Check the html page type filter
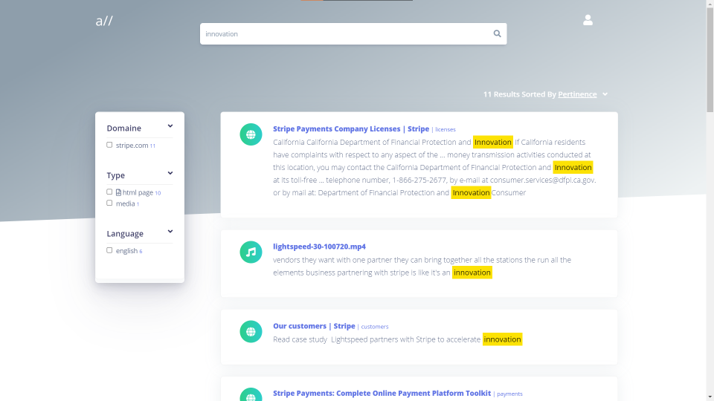The height and width of the screenshot is (401, 714). click(109, 192)
